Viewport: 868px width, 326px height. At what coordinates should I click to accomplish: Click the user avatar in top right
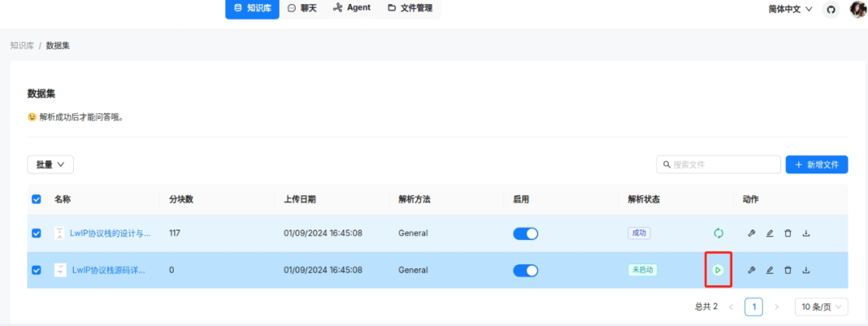coord(858,9)
